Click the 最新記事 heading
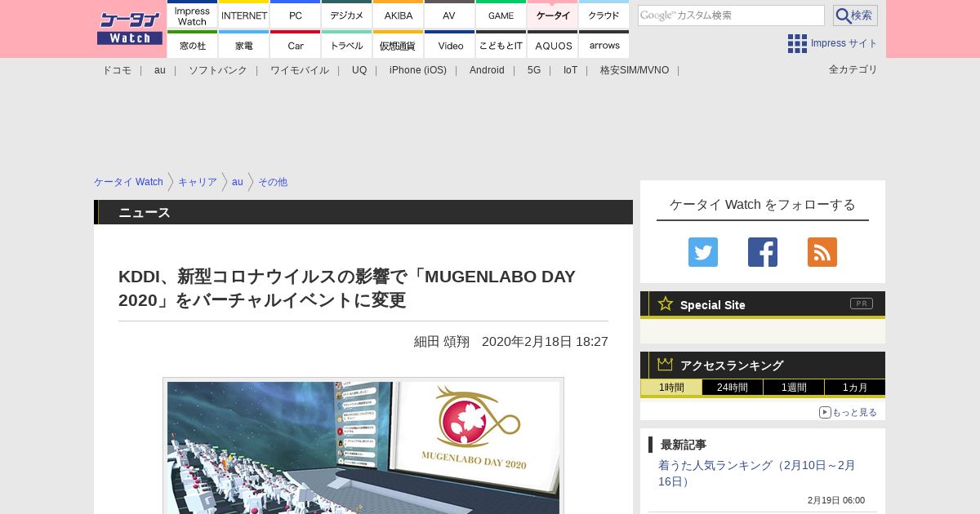Screen dimensions: 980x514 click(684, 445)
